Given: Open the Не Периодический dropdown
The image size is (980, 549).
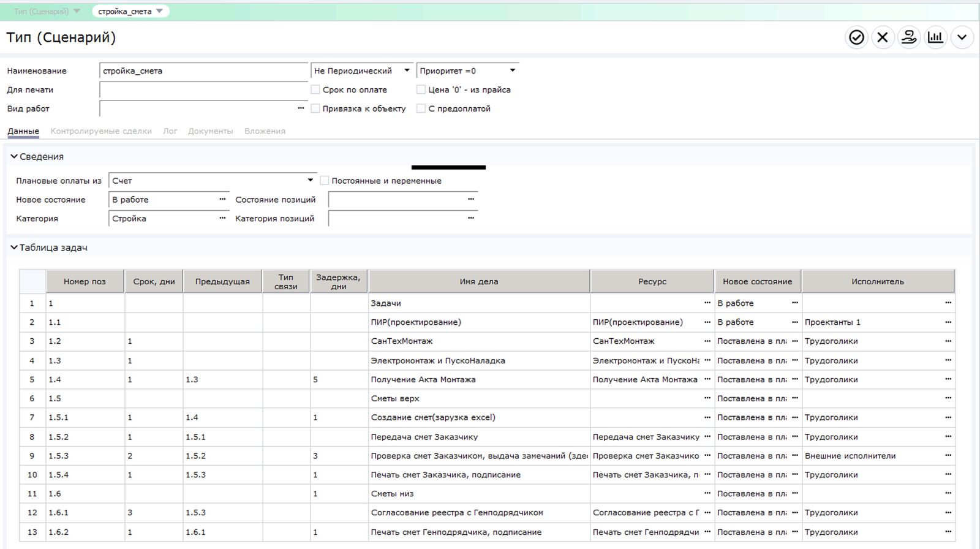Looking at the screenshot, I should (x=362, y=71).
